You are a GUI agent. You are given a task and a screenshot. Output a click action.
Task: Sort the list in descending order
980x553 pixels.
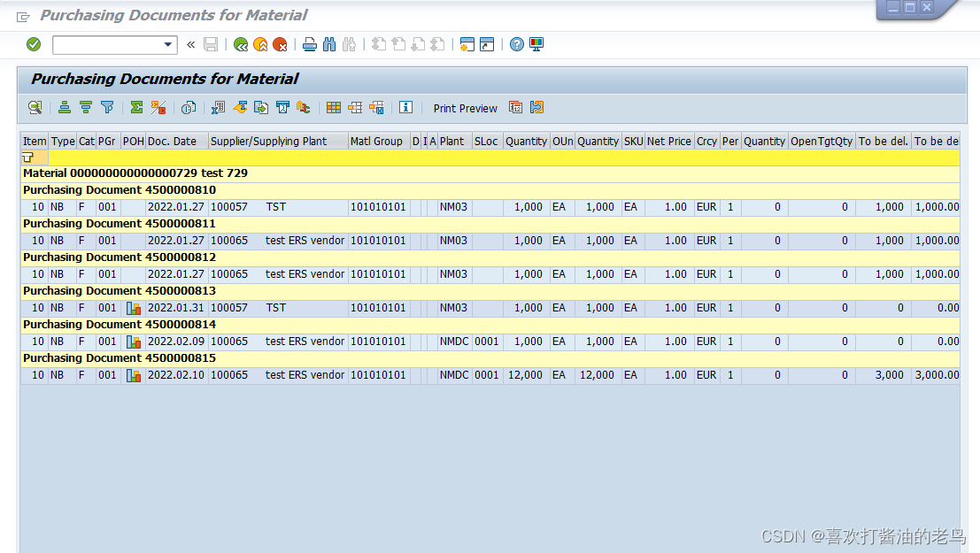point(85,107)
